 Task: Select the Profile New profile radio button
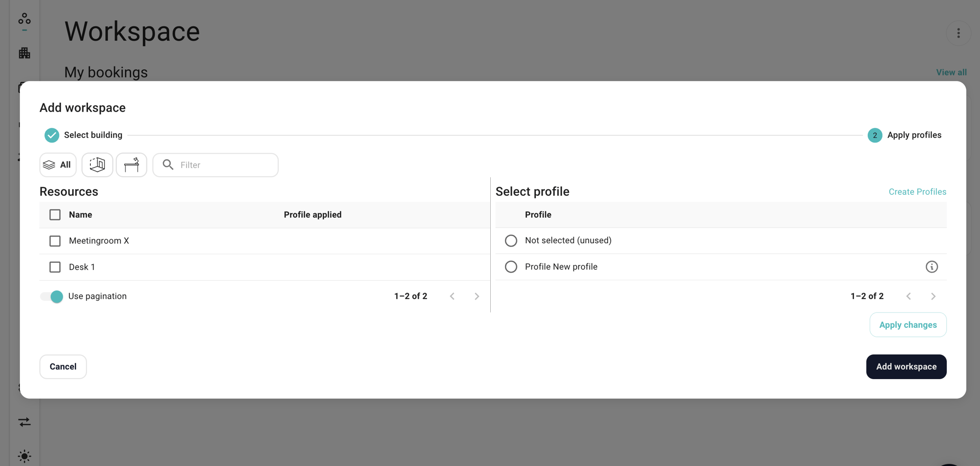(x=511, y=267)
